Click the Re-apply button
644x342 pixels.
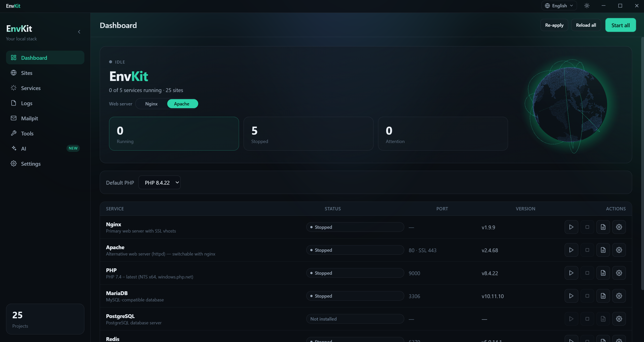click(x=554, y=25)
